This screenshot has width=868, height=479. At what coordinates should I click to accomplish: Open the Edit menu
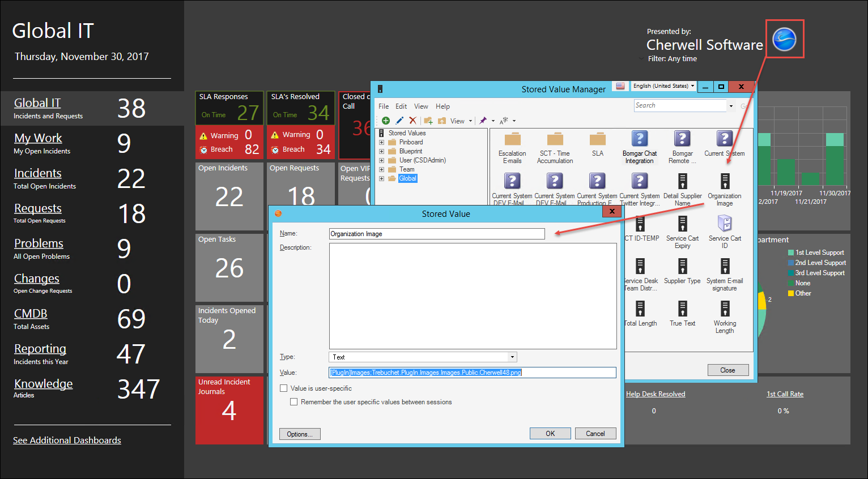click(x=401, y=106)
